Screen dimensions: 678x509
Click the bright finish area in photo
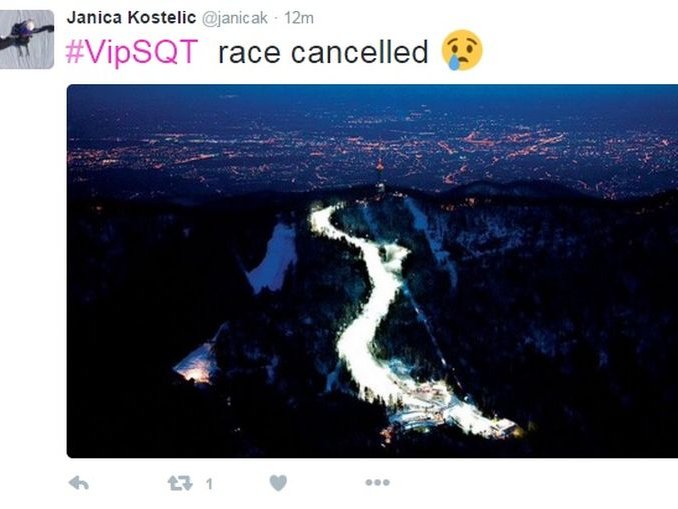(x=454, y=411)
